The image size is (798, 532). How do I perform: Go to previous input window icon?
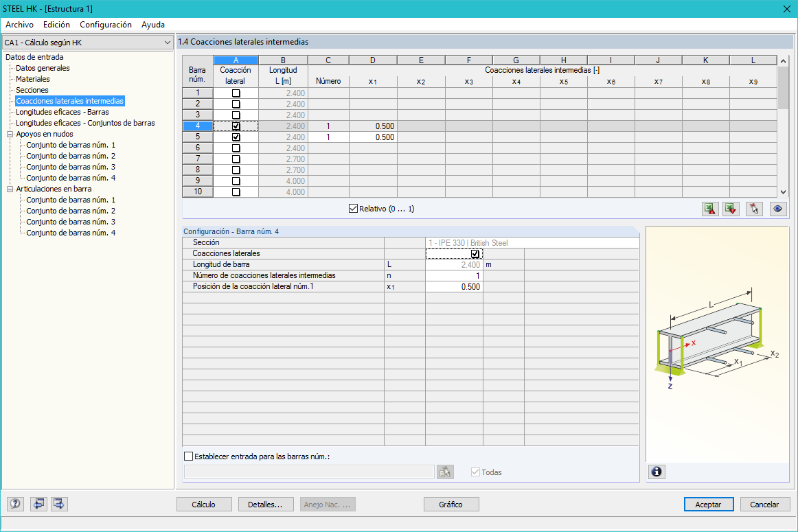pyautogui.click(x=38, y=504)
